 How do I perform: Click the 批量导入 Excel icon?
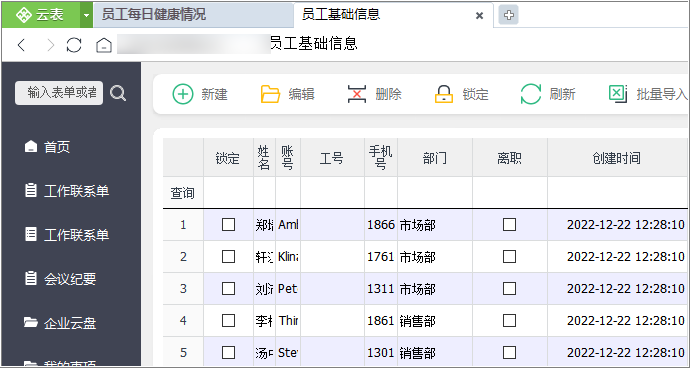pyautogui.click(x=618, y=94)
